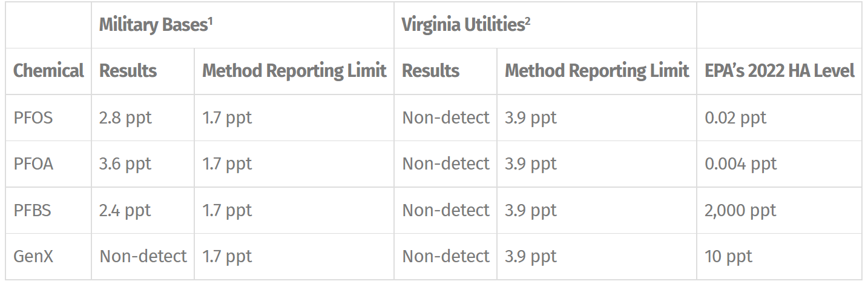Select the 2.4 ppt PFBS result
The width and height of the screenshot is (868, 284).
[x=125, y=210]
